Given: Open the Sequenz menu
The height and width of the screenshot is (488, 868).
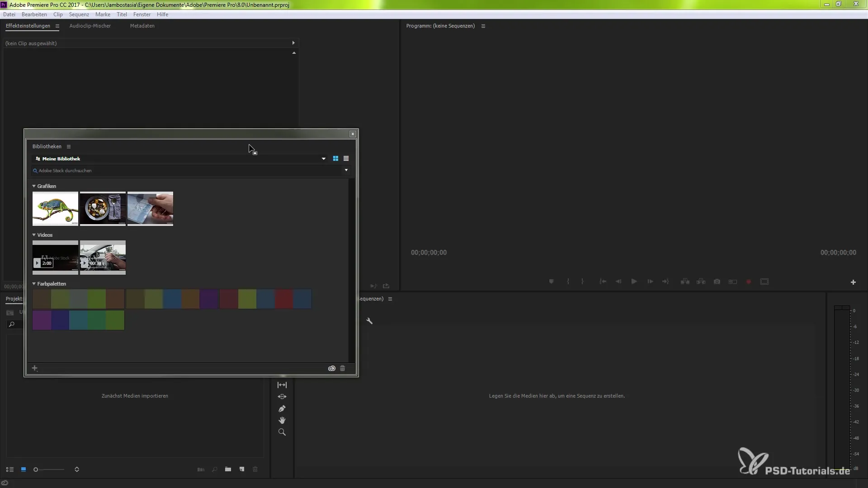Looking at the screenshot, I should (x=79, y=14).
